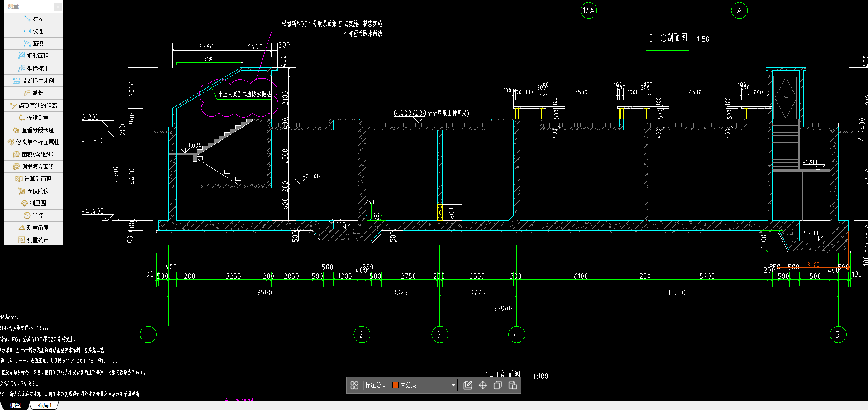Select the 测量角度 angle measurement tool
The image size is (868, 410).
(33, 228)
